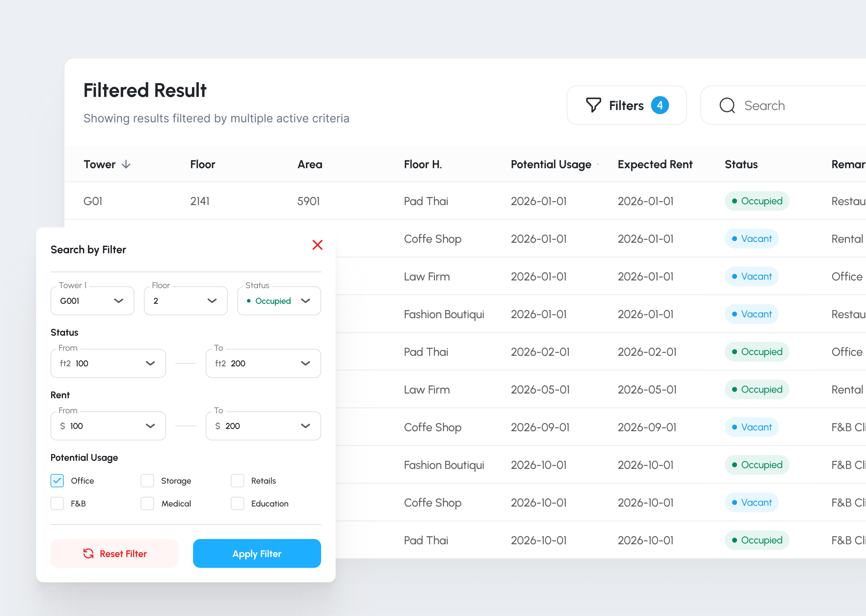Viewport: 866px width, 616px height.
Task: Open the Rent From $ 100 dropdown
Action: (x=108, y=426)
